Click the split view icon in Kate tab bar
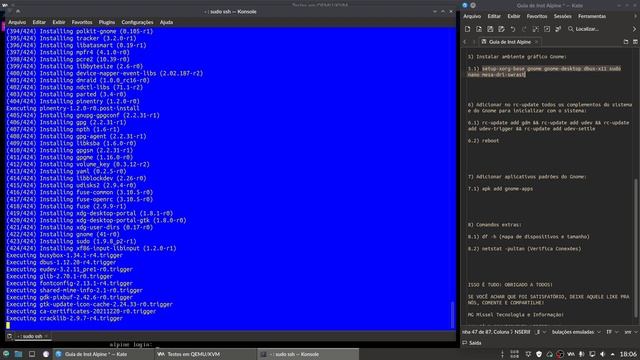640x360 pixels. point(635,42)
